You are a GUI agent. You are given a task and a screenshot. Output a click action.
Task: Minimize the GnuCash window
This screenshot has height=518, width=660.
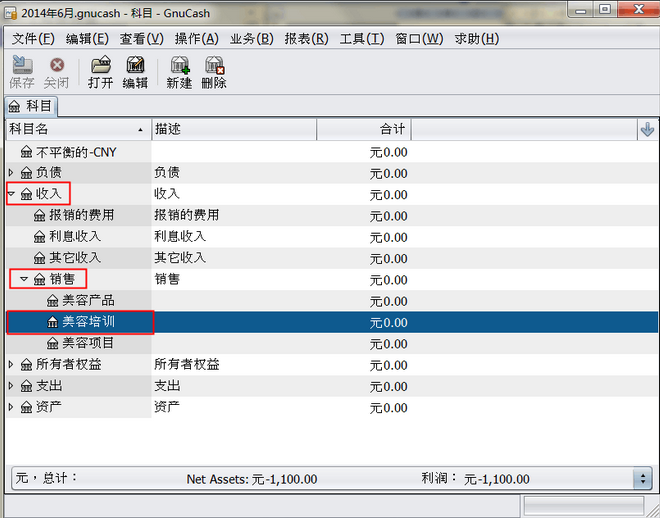581,9
